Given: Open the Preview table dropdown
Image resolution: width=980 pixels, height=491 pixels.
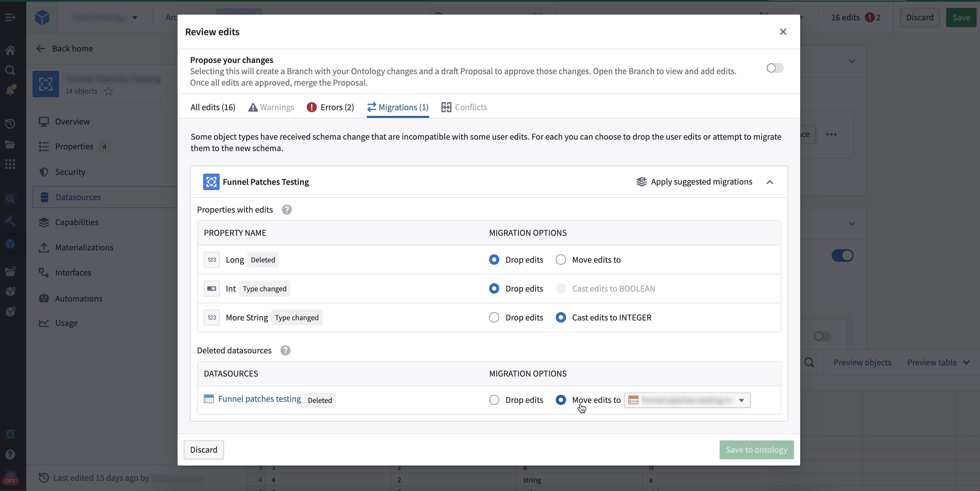Looking at the screenshot, I should pos(939,362).
